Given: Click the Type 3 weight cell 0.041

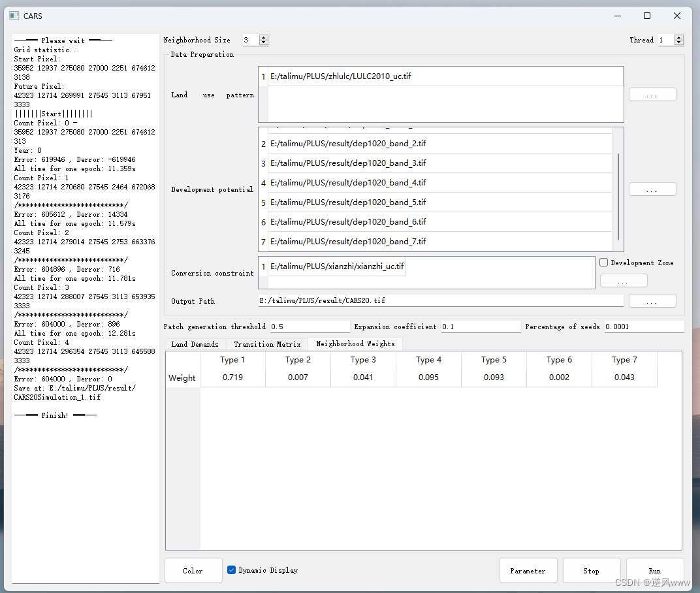Looking at the screenshot, I should click(363, 377).
